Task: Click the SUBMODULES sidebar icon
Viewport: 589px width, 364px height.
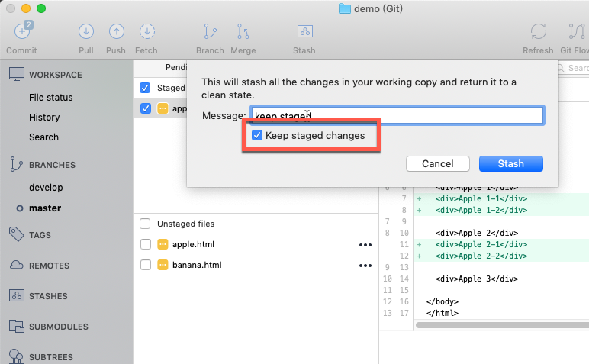Action: (17, 326)
